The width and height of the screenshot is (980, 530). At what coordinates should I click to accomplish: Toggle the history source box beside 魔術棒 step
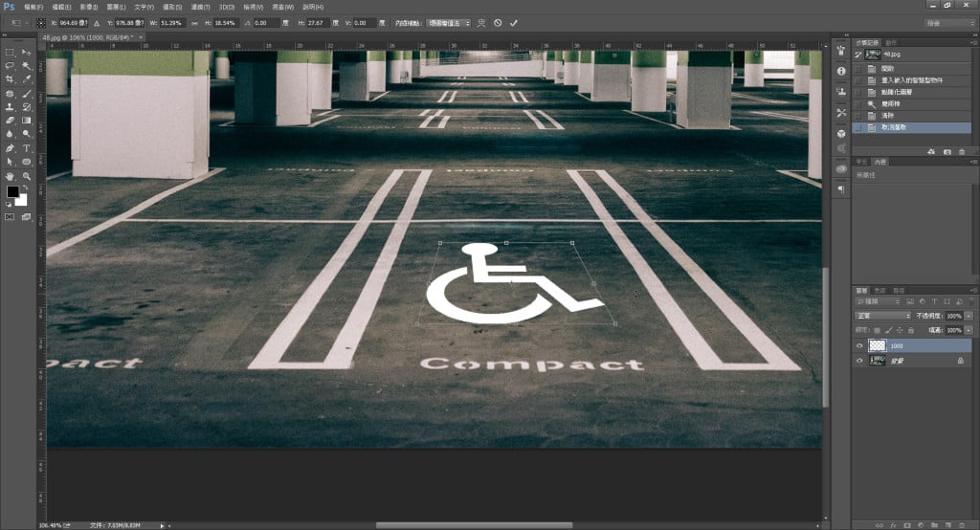pyautogui.click(x=858, y=103)
